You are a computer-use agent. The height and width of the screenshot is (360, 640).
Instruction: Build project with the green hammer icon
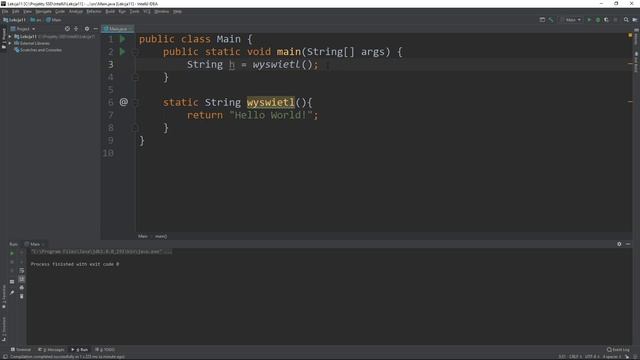551,20
